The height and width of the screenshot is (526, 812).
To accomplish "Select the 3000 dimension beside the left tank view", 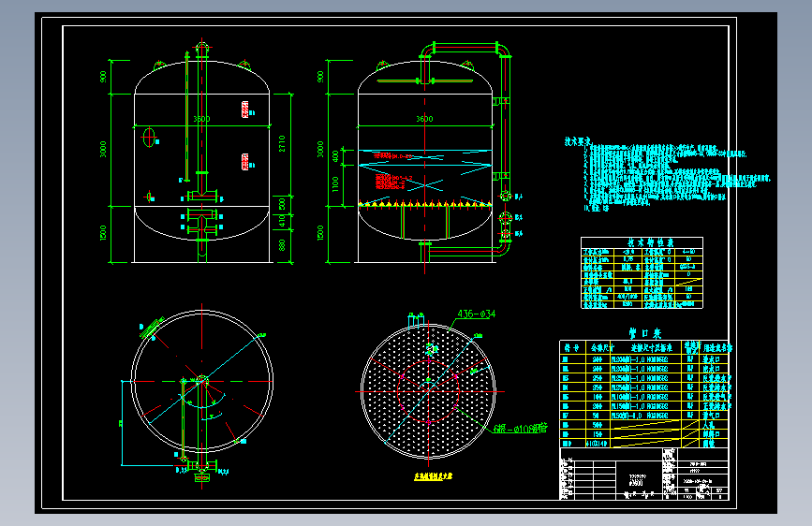I will [103, 149].
